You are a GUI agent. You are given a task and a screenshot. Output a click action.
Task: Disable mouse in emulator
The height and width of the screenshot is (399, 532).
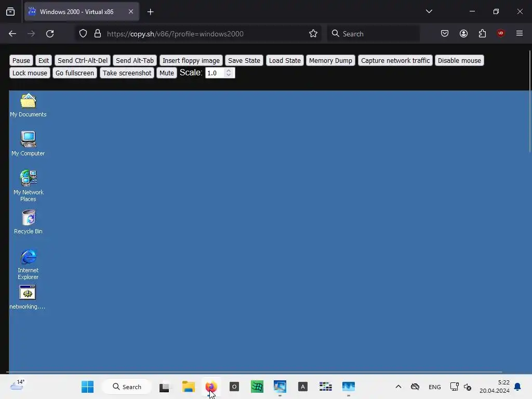(x=459, y=60)
